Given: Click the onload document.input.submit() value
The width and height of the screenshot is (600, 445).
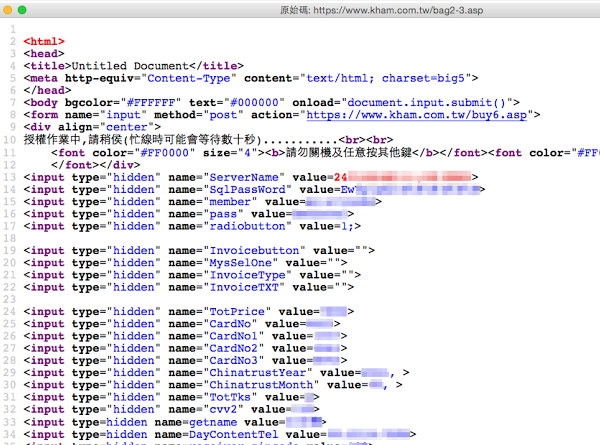Looking at the screenshot, I should (431, 102).
